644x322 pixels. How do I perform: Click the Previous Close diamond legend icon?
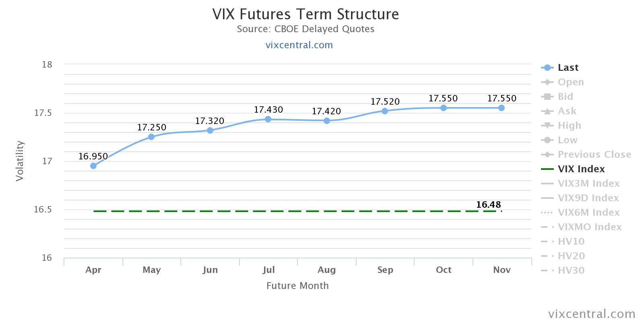click(547, 155)
